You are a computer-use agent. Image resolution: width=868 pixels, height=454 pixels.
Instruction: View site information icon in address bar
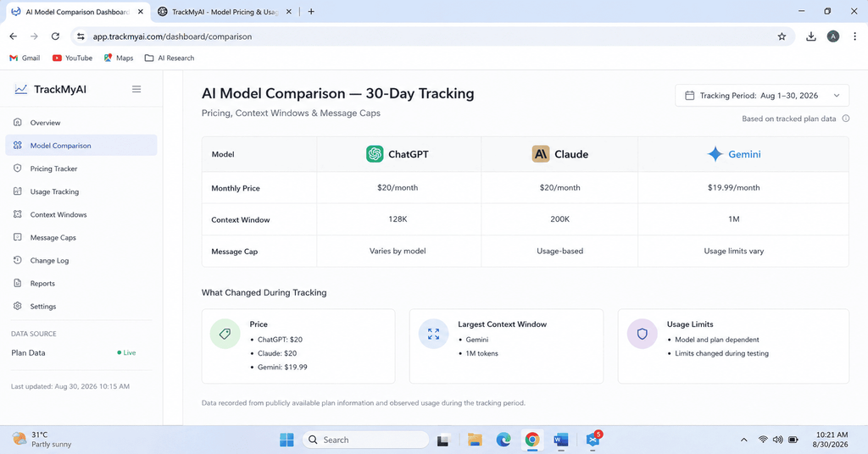pos(81,36)
